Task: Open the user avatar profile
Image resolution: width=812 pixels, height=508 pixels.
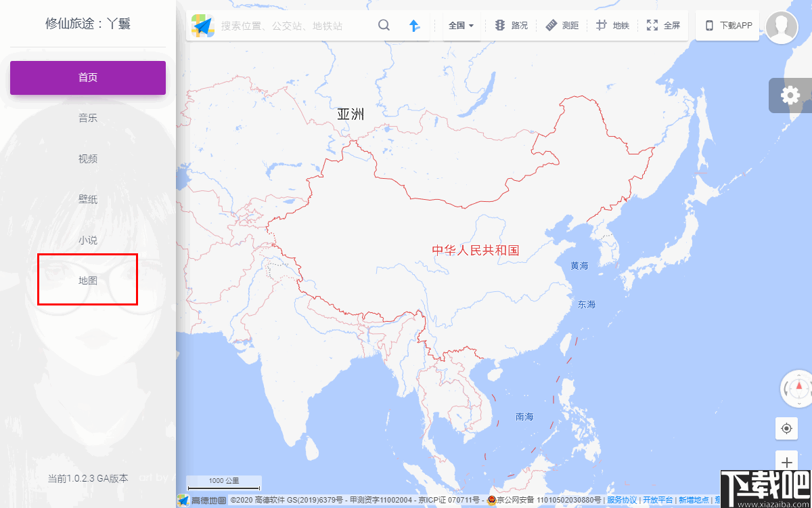Action: pos(782,27)
